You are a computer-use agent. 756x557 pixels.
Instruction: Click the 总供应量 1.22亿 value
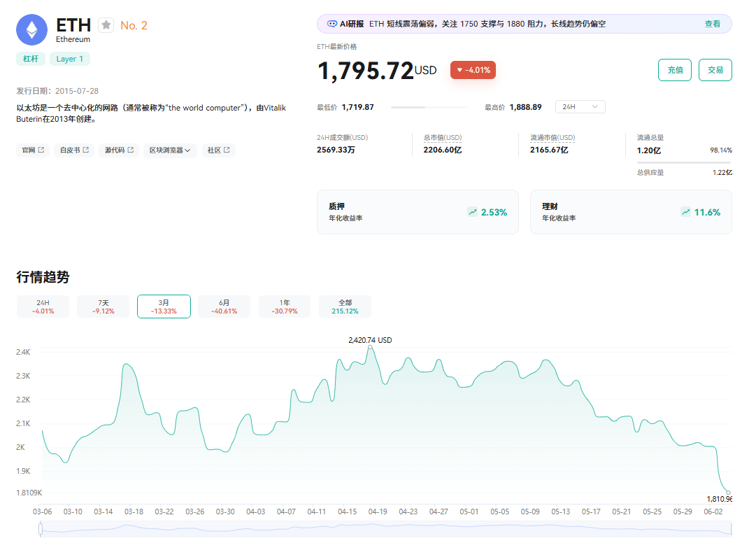[722, 172]
